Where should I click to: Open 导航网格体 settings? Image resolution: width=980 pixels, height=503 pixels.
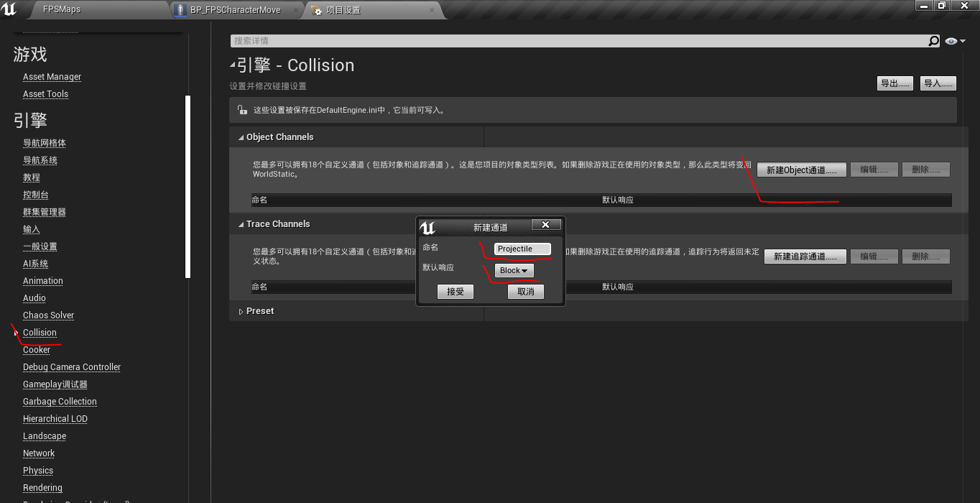pos(45,143)
